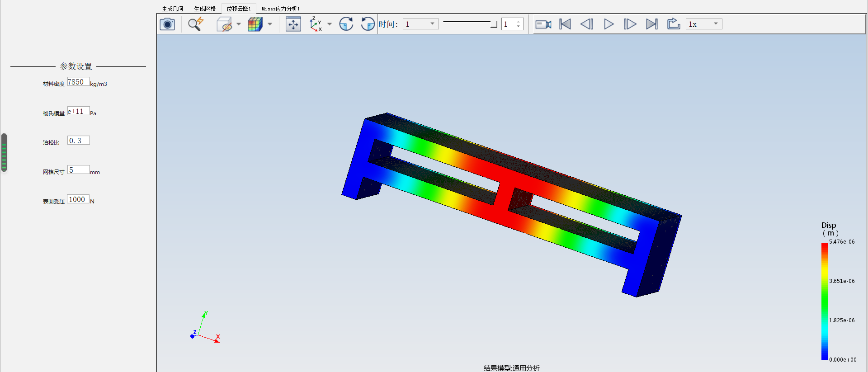This screenshot has width=868, height=372.
Task: Click the 材料密度 input field
Action: click(79, 82)
